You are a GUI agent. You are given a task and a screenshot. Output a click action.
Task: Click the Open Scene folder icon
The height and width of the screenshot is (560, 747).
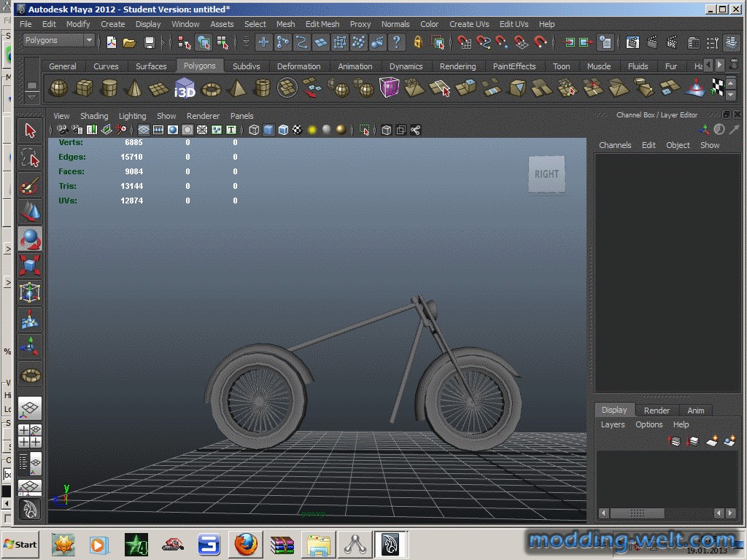(129, 43)
